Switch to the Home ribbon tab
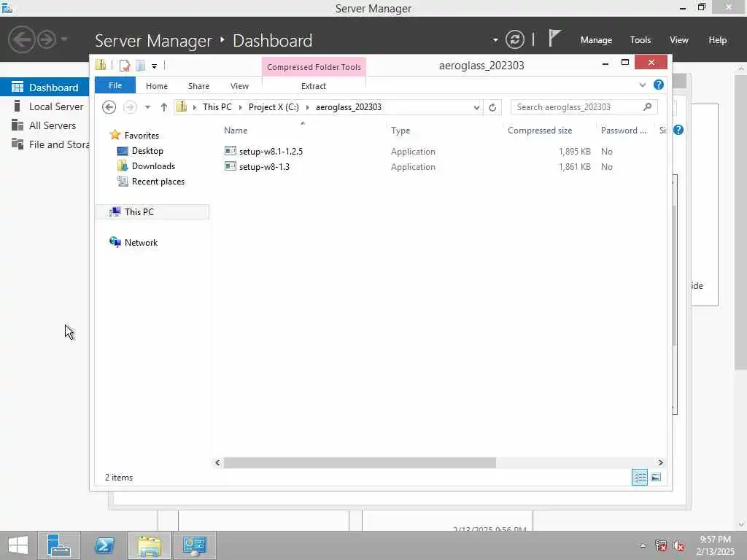This screenshot has width=747, height=560. (157, 86)
